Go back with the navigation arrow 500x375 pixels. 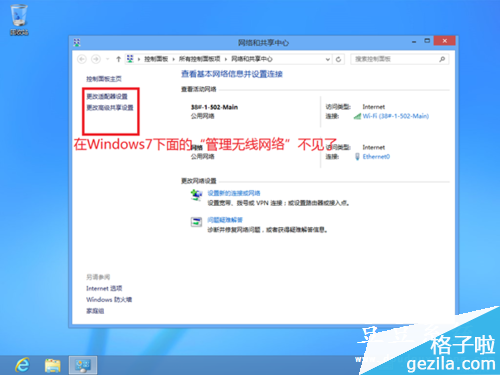click(x=82, y=59)
